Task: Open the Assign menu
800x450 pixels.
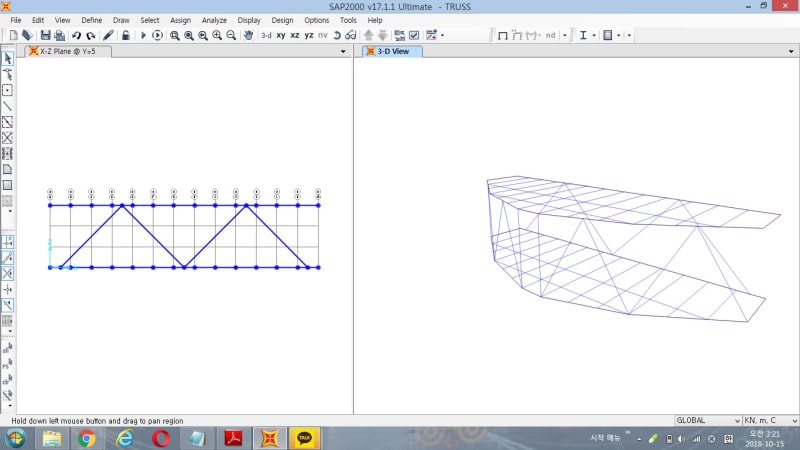Action: coord(180,20)
